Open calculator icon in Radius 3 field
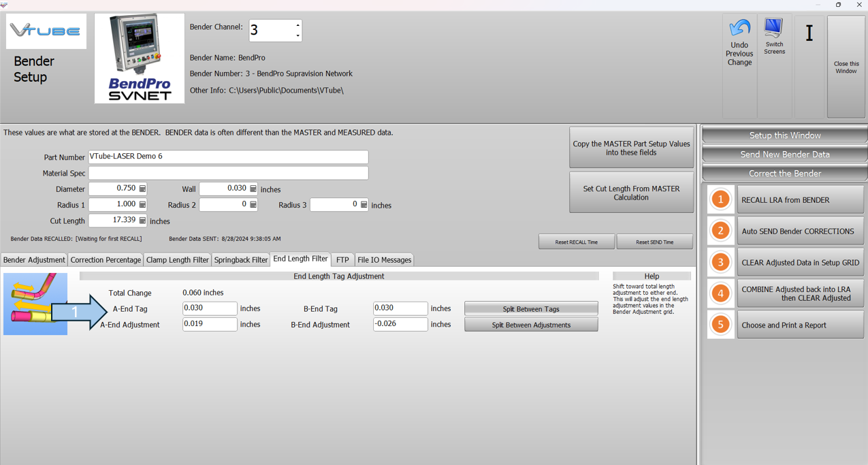 point(364,204)
